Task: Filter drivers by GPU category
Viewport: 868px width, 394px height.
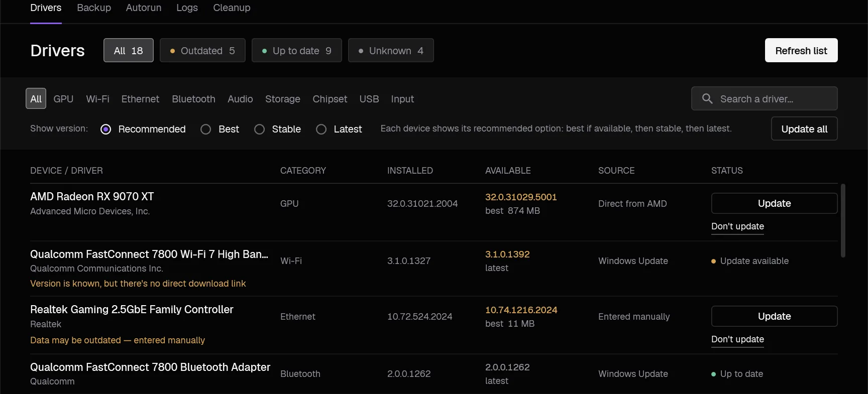Action: [x=63, y=99]
